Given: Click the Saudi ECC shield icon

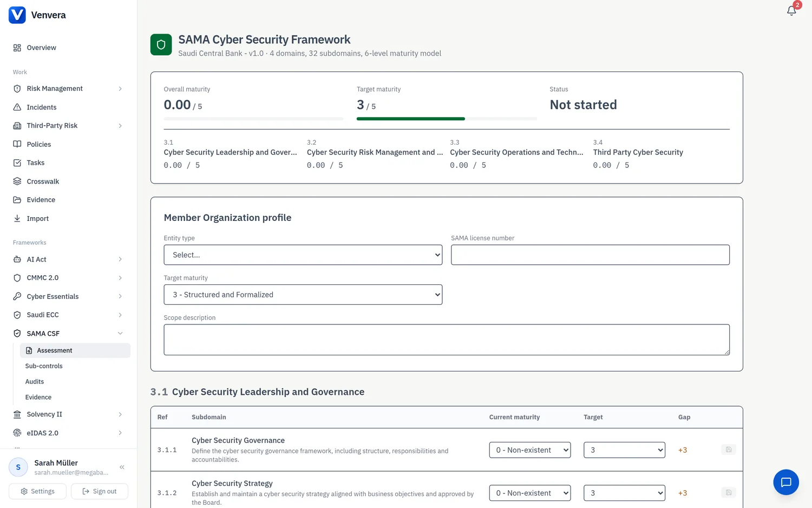Looking at the screenshot, I should (x=17, y=315).
